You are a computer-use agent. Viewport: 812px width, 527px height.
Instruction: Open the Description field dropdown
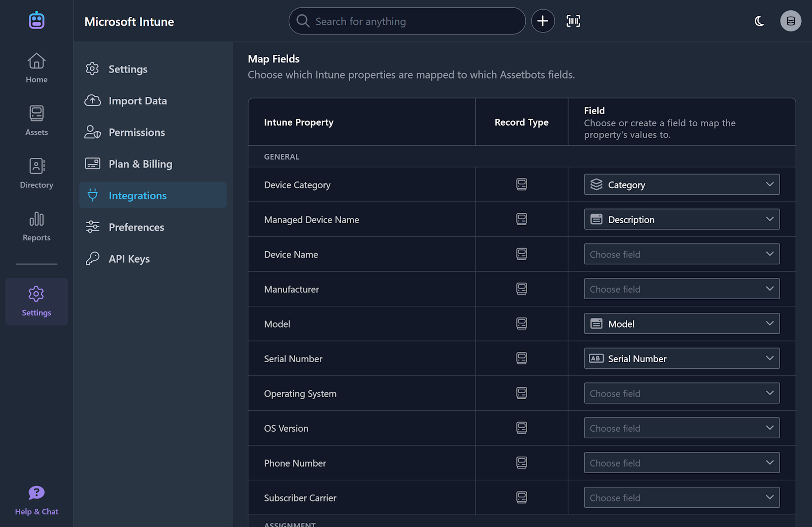tap(682, 219)
